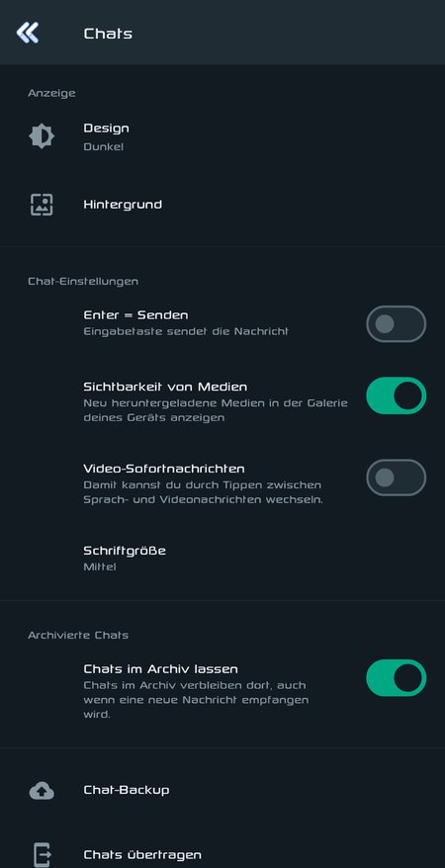Screen dimensions: 445x868
Task: Open the Schriftgröße font size option
Action: point(222,559)
